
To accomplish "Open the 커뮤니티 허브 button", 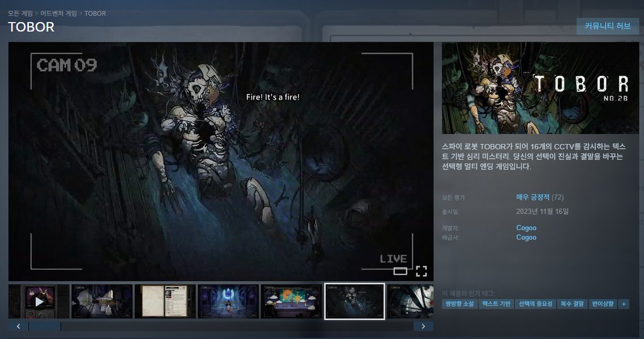I will [608, 26].
